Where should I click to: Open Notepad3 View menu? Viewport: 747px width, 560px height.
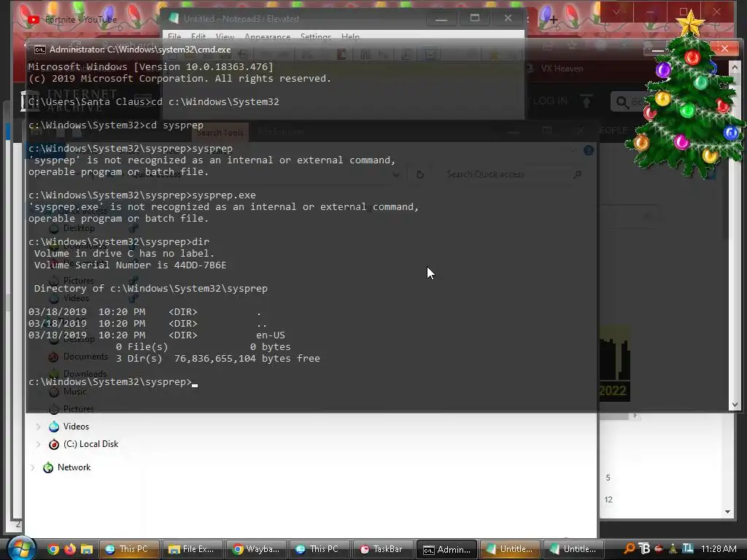coord(225,36)
